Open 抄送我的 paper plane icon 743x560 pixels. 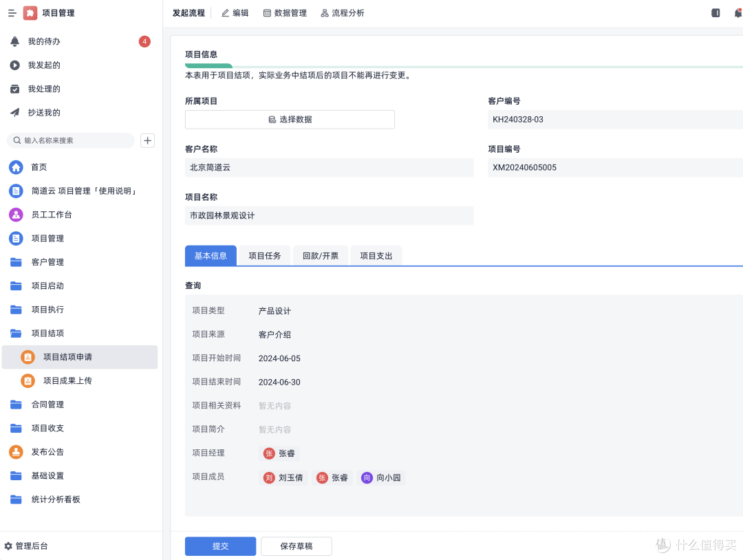click(x=14, y=112)
